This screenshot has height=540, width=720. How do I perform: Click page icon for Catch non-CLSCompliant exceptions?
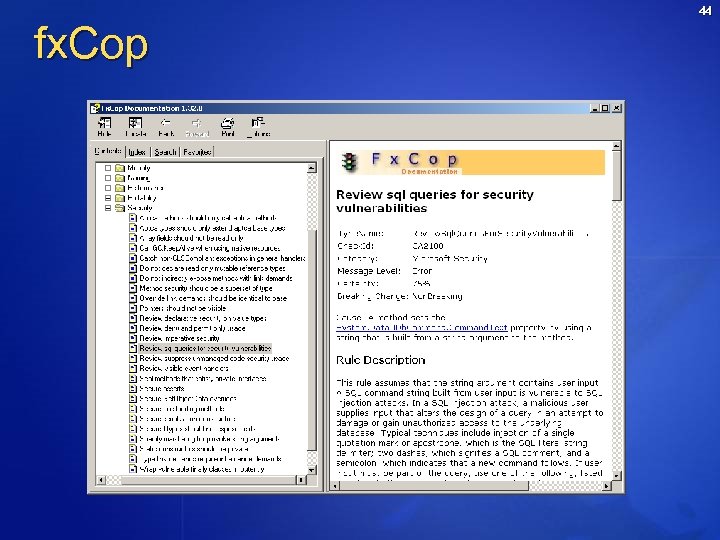pos(133,258)
